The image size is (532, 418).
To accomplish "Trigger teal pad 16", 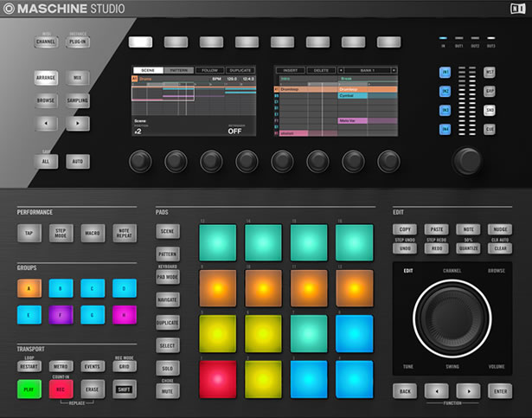I will pyautogui.click(x=354, y=242).
